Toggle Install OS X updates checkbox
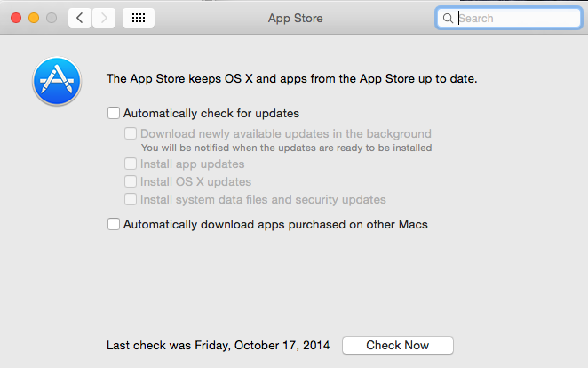This screenshot has height=368, width=588. click(x=131, y=181)
